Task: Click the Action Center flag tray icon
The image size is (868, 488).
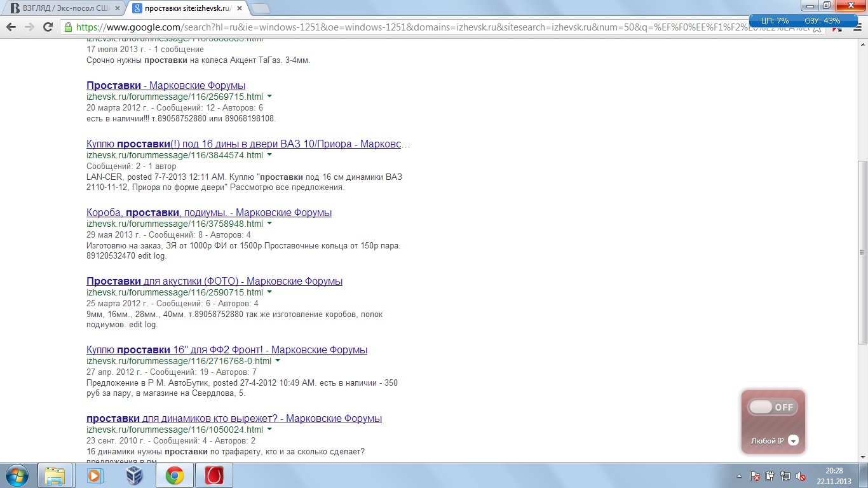Action: [x=754, y=475]
